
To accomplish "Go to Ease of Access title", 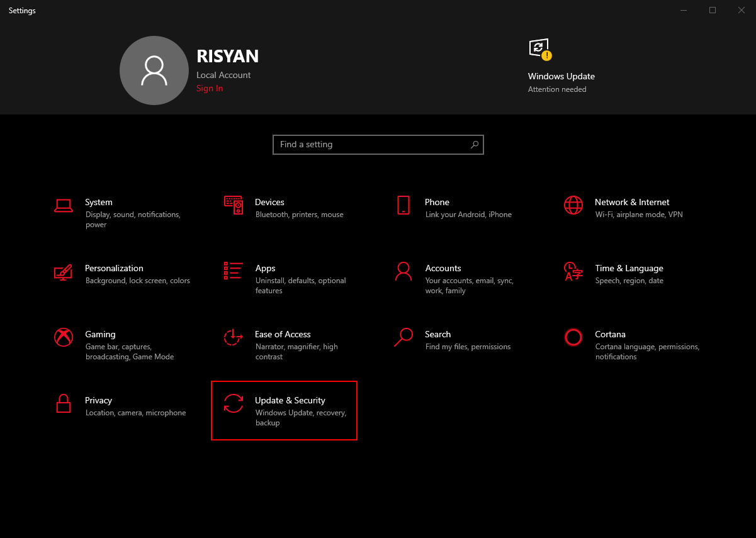I will click(283, 334).
